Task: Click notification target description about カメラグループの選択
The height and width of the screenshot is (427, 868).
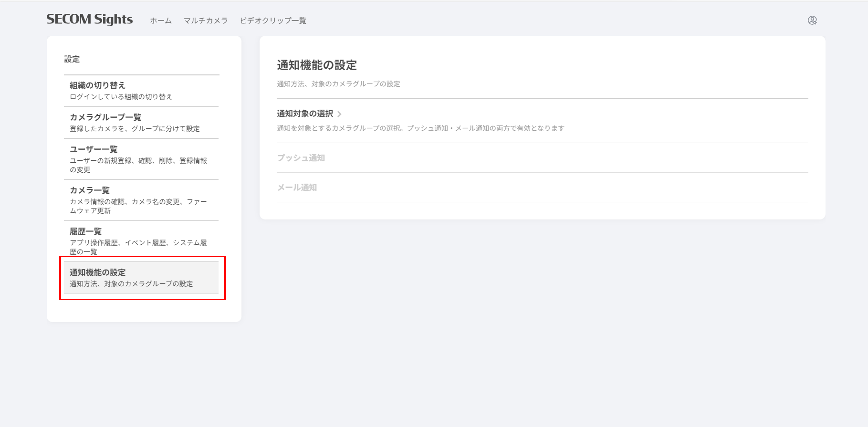Action: click(420, 128)
